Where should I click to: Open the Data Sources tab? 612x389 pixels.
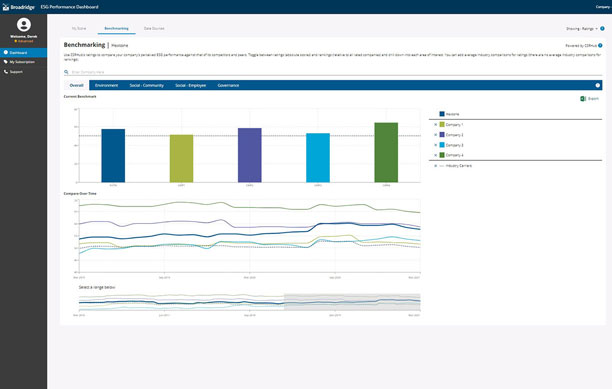click(x=154, y=28)
